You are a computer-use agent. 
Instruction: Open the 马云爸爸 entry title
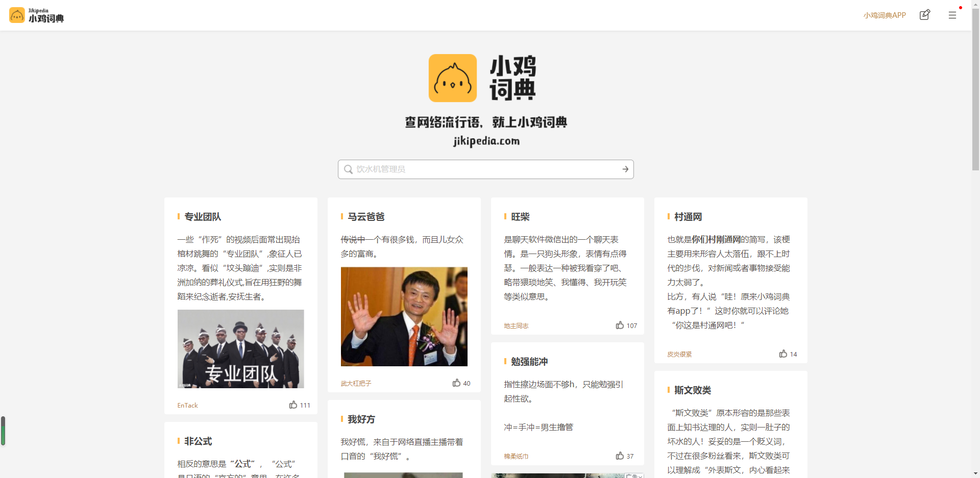[x=366, y=217]
